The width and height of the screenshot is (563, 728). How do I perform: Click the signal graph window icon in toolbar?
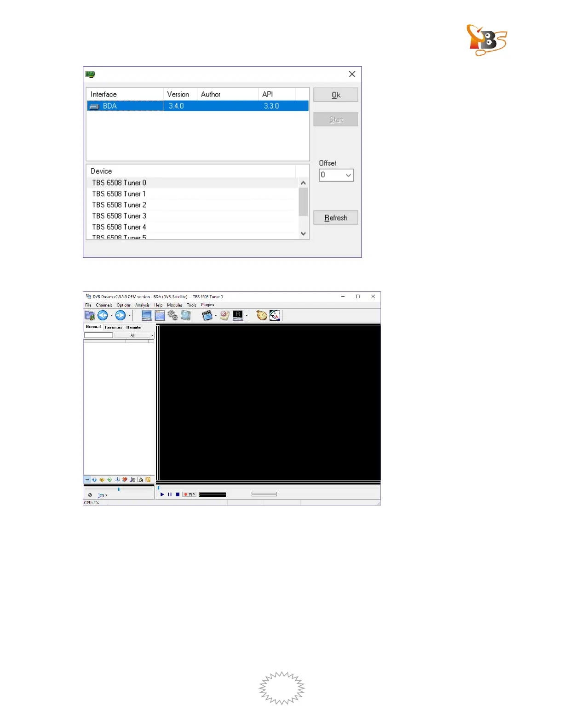click(160, 315)
